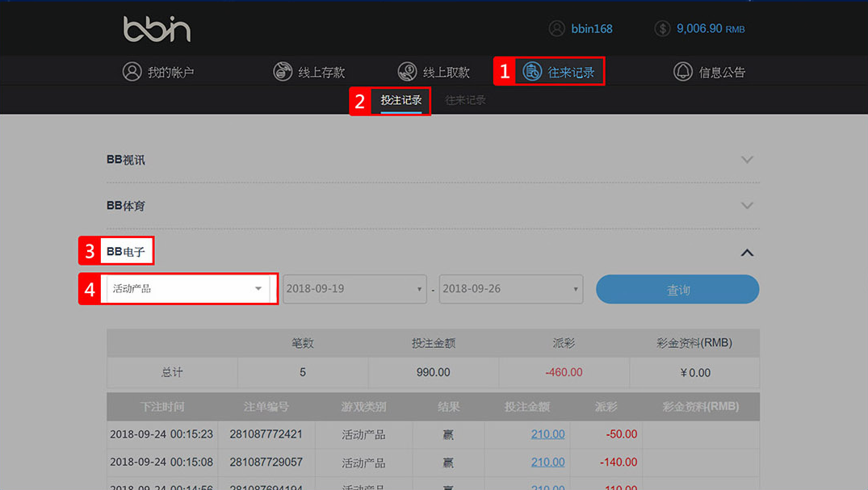The width and height of the screenshot is (868, 490).
Task: Click bet number 281087772421
Action: 266,434
